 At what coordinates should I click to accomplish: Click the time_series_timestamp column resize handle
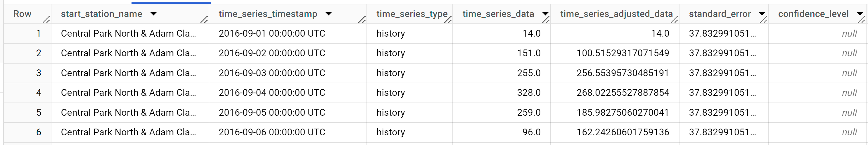[362, 20]
